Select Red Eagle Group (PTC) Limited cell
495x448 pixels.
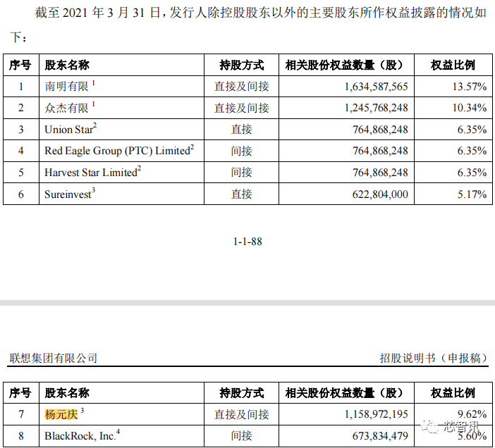[x=121, y=151]
